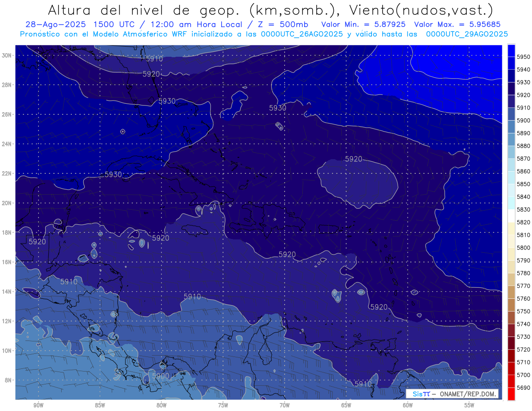The height and width of the screenshot is (411, 532).
Task: Click the 90W longitude axis label
Action: pos(38,406)
